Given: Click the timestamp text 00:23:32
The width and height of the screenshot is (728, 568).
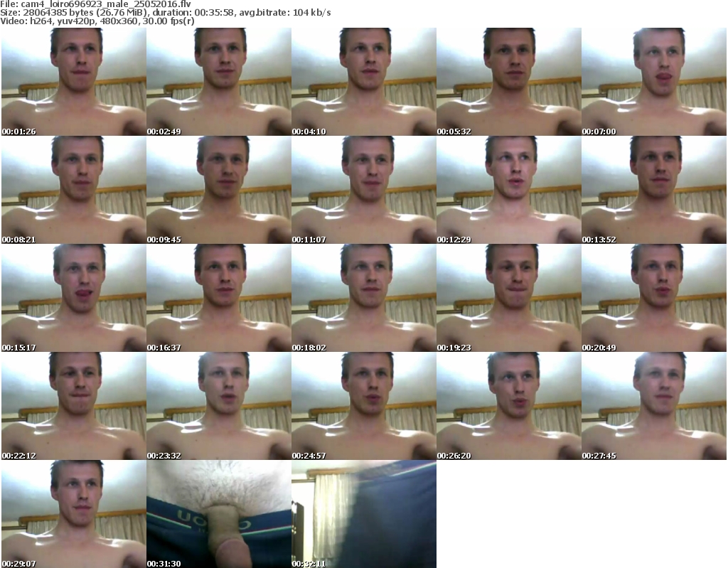Looking at the screenshot, I should [164, 456].
